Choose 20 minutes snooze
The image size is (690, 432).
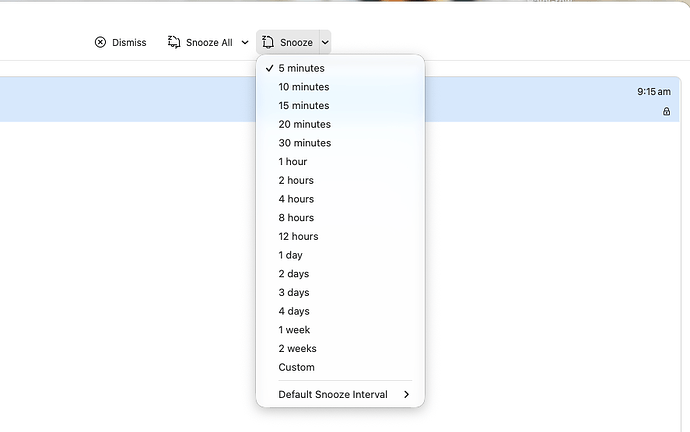tap(340, 124)
